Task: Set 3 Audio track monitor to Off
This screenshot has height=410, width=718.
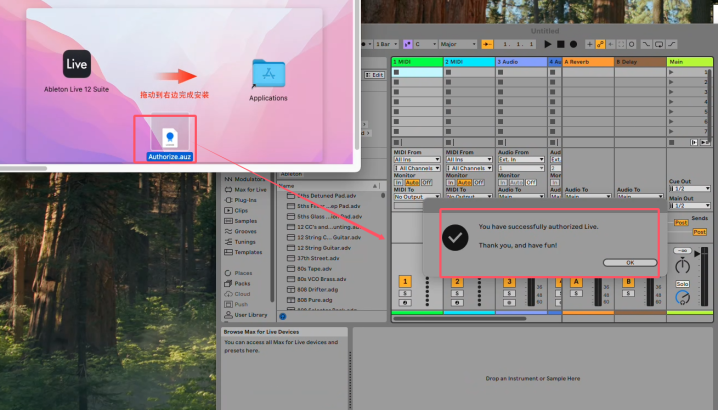Action: pos(531,182)
